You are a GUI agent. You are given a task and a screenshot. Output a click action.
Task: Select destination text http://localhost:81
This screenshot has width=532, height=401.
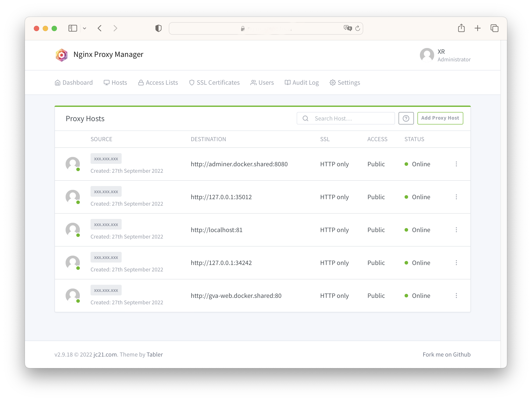[x=216, y=230]
